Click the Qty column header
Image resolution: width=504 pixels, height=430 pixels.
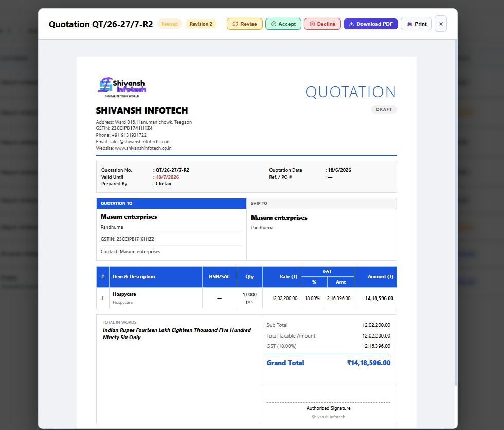tap(249, 277)
